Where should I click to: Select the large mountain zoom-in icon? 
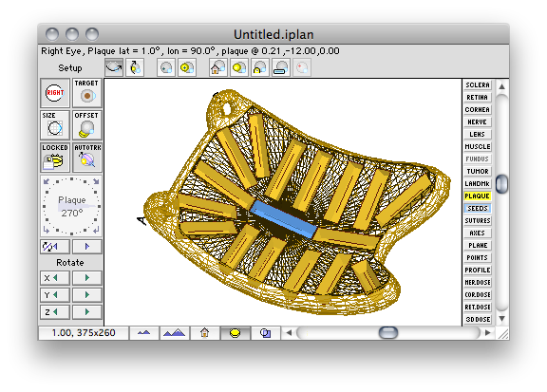pyautogui.click(x=175, y=333)
